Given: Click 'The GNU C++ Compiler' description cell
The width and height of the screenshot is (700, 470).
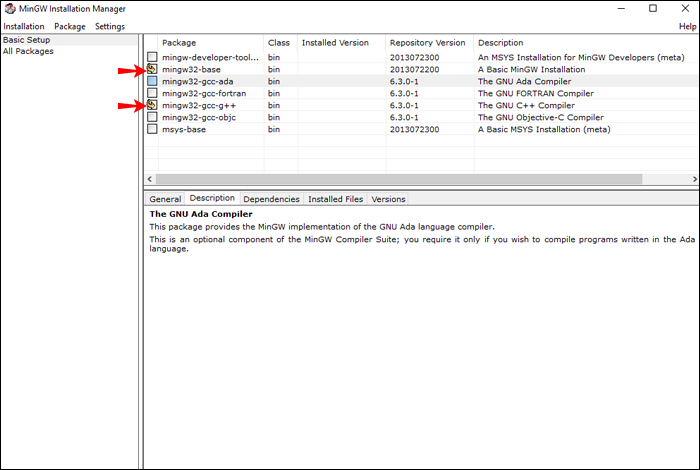Looking at the screenshot, I should [x=526, y=106].
